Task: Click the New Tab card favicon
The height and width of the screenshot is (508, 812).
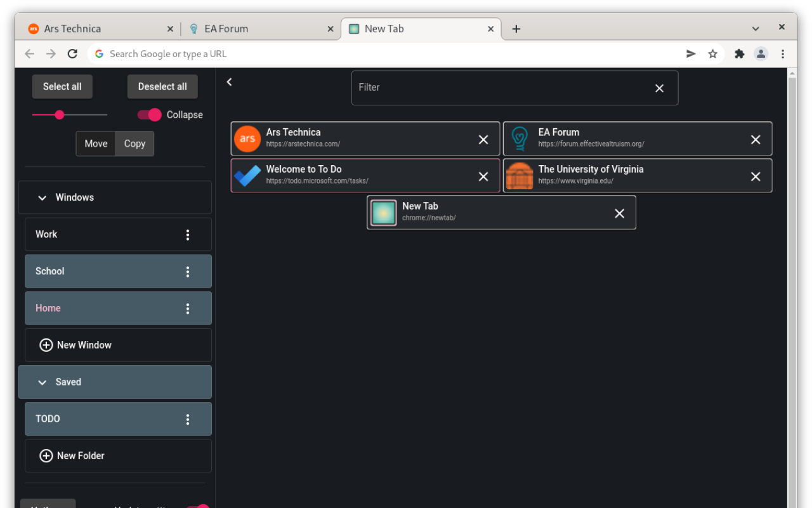Action: click(x=384, y=212)
